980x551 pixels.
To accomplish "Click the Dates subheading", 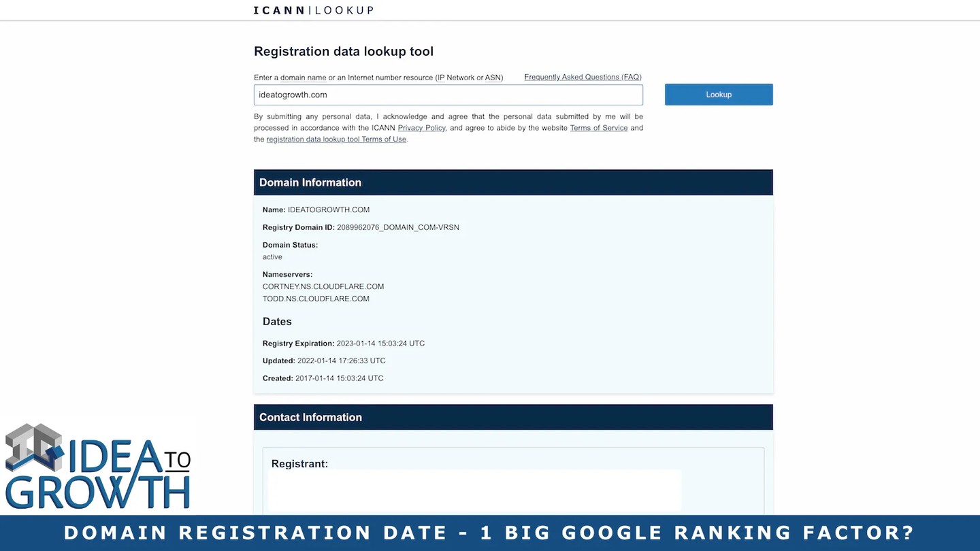I will point(277,321).
